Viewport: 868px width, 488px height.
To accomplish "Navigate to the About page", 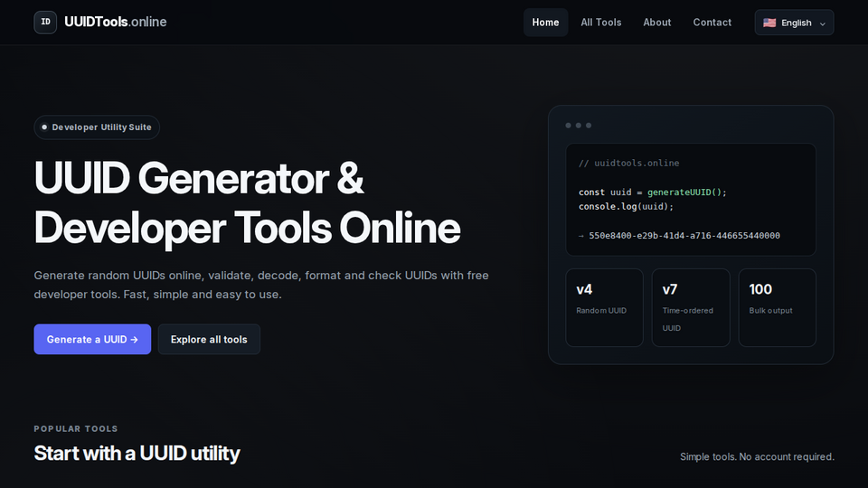I will (656, 22).
